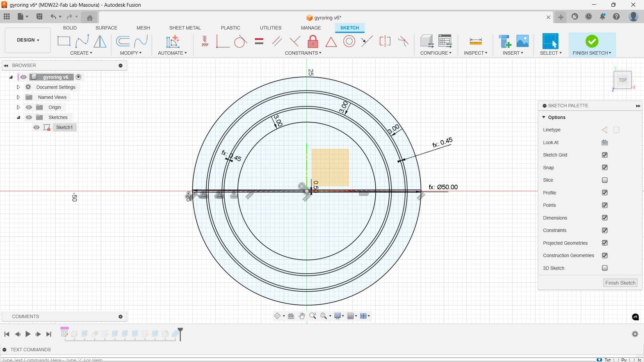Apply the Parallel constraint

(277, 42)
